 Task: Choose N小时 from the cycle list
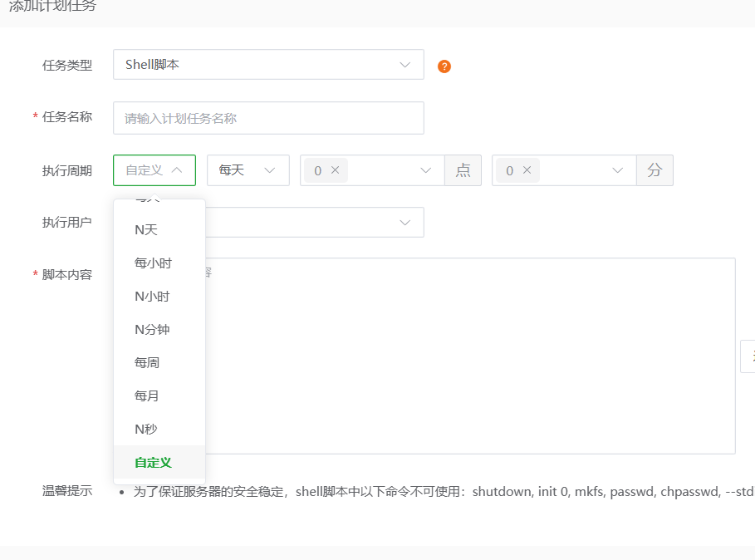159,296
